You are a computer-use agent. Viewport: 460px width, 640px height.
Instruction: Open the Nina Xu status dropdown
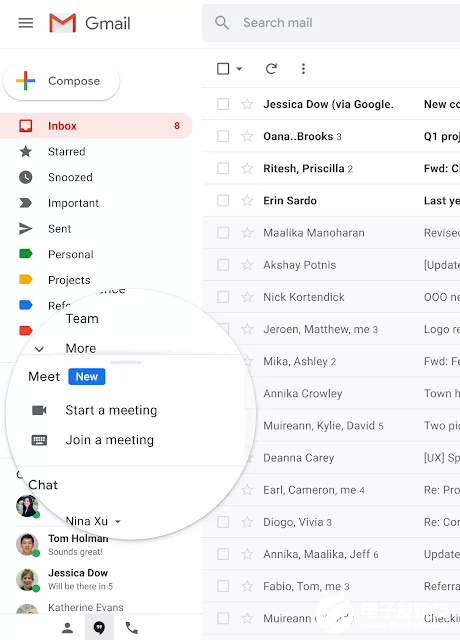coord(118,522)
